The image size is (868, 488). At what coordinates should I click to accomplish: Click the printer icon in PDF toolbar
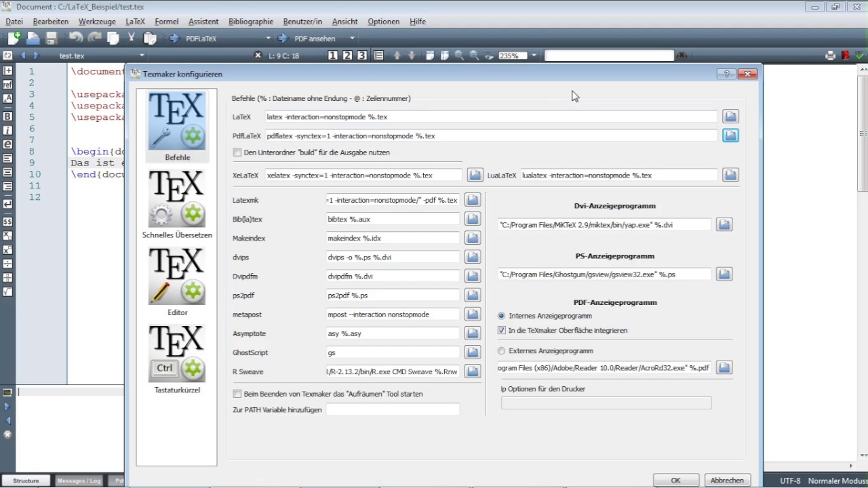pos(830,56)
